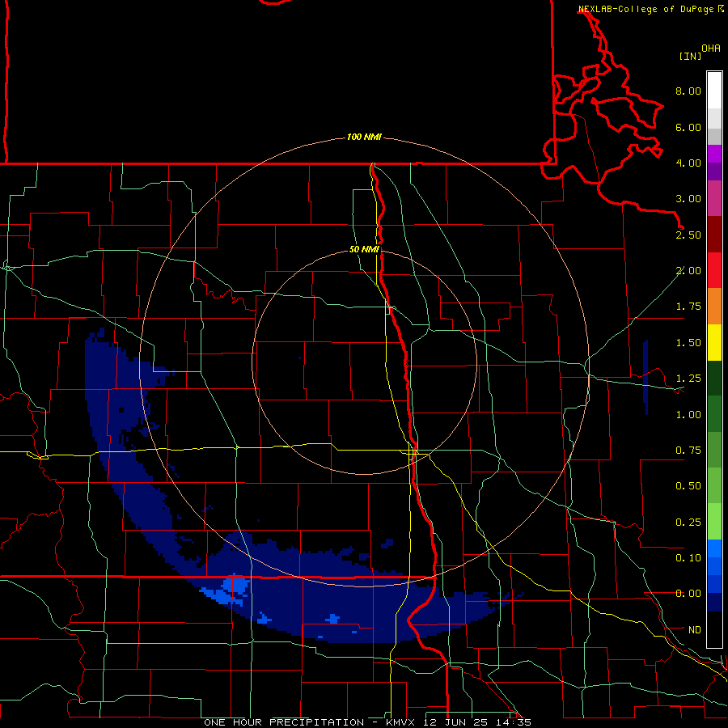The width and height of the screenshot is (728, 728).
Task: Click the "1.00" legend value
Action: tap(688, 415)
